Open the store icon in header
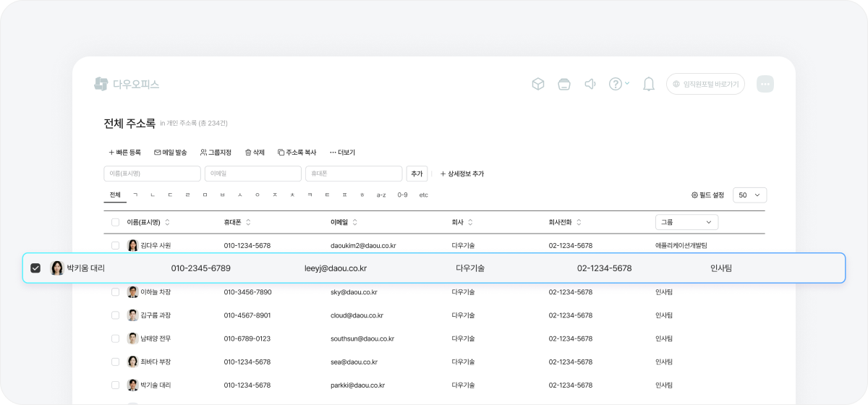 point(564,84)
